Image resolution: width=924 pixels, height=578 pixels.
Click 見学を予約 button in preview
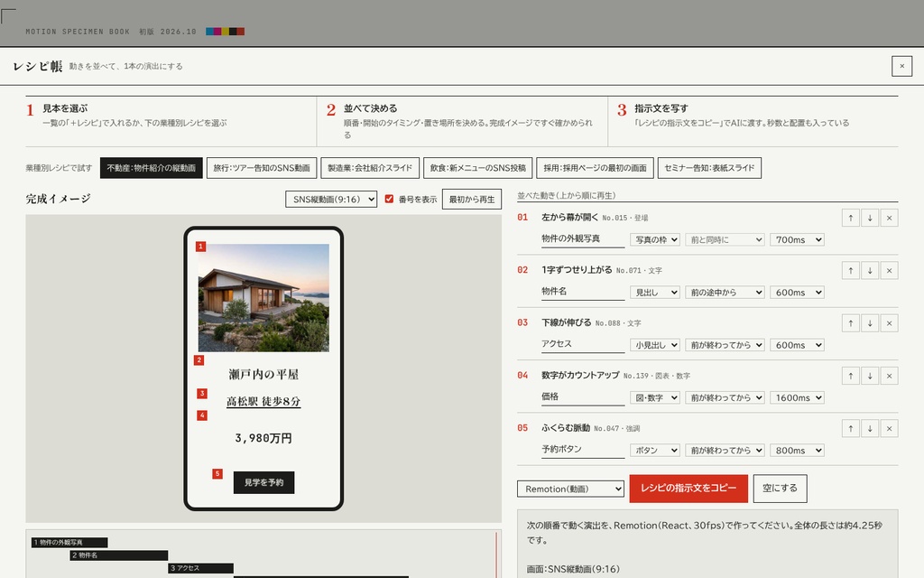click(x=264, y=482)
